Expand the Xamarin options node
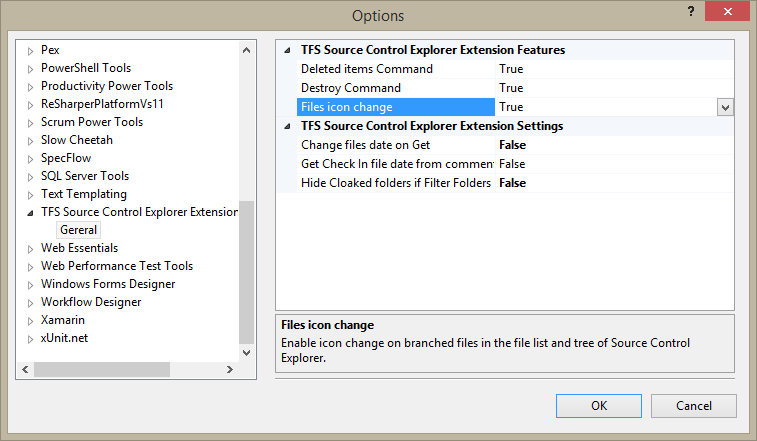The width and height of the screenshot is (757, 441). 30,320
